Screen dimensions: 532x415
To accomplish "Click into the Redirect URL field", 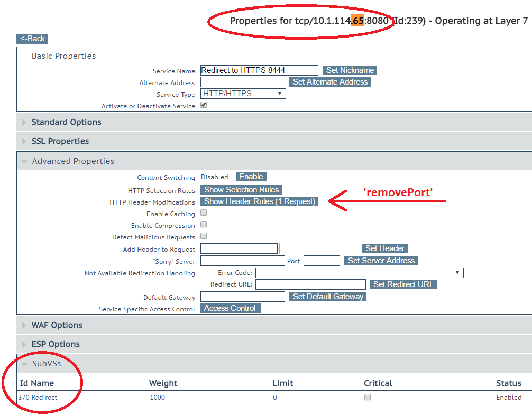I will 310,284.
